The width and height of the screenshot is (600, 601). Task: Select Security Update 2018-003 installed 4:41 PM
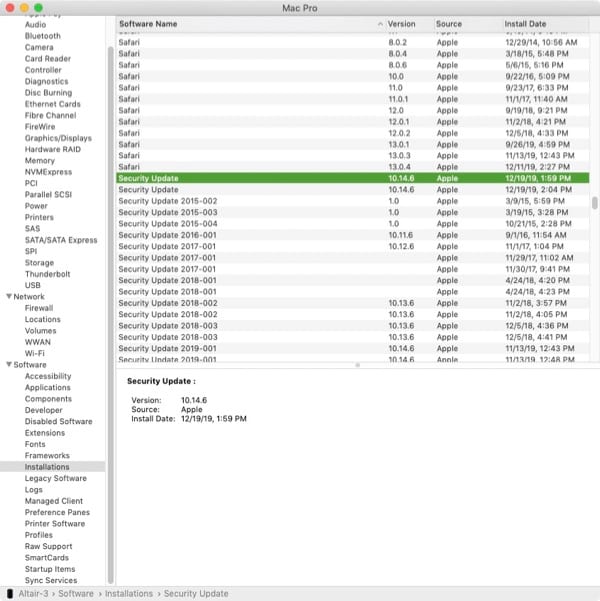tap(353, 337)
